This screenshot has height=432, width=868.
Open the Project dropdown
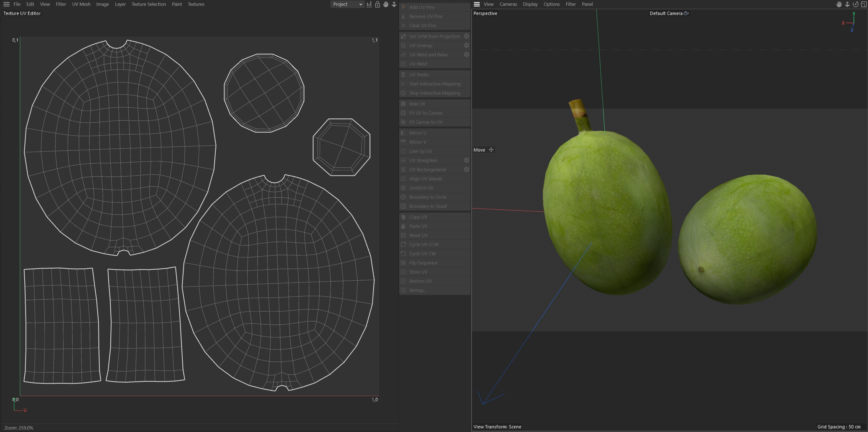coord(347,4)
